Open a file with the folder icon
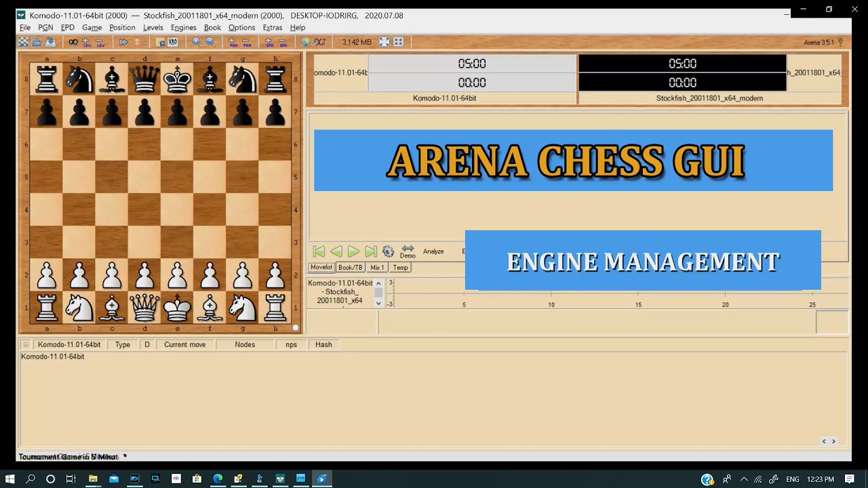 37,42
